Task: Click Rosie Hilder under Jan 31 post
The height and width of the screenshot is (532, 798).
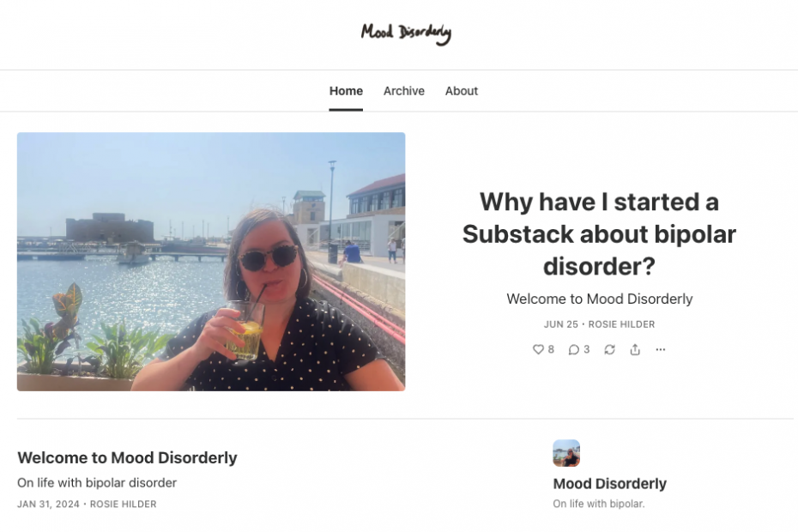Action: tap(124, 504)
